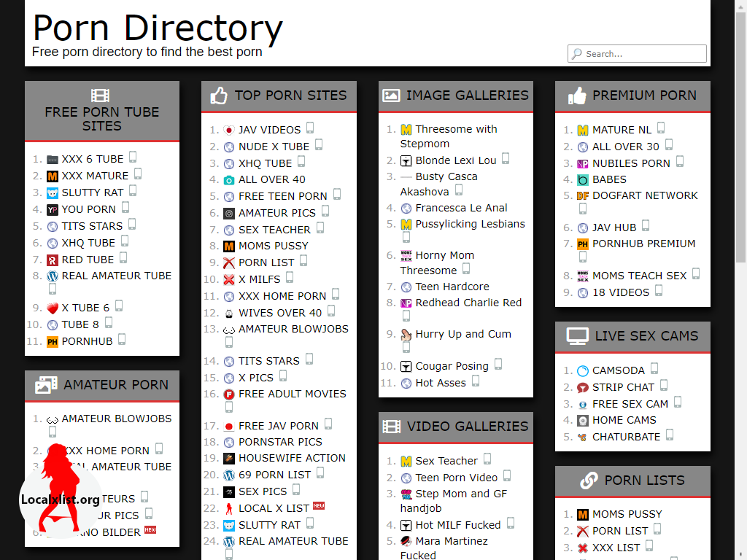747x560 pixels.
Task: Click the magnifier icon in the search box
Action: [577, 54]
